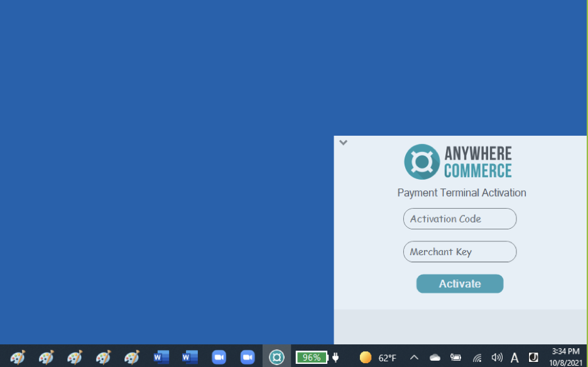
Task: Expand the hidden system tray icons
Action: 414,358
